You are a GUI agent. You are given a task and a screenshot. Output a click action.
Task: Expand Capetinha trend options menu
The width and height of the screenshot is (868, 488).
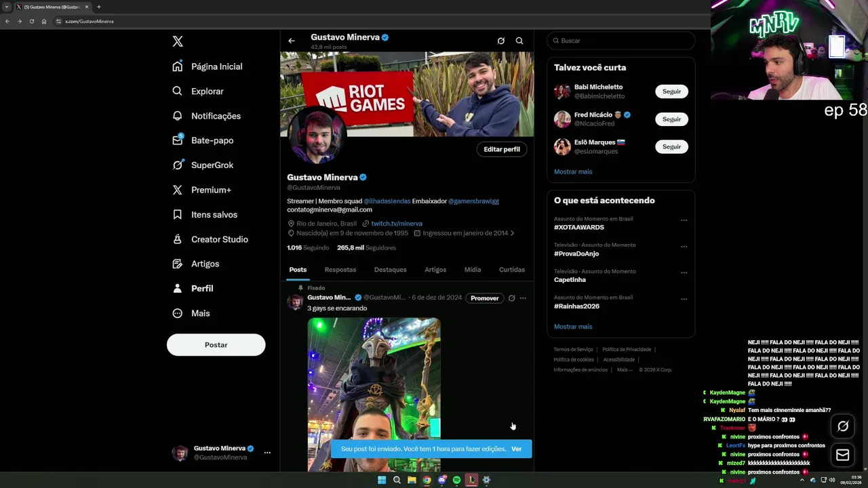pos(684,272)
